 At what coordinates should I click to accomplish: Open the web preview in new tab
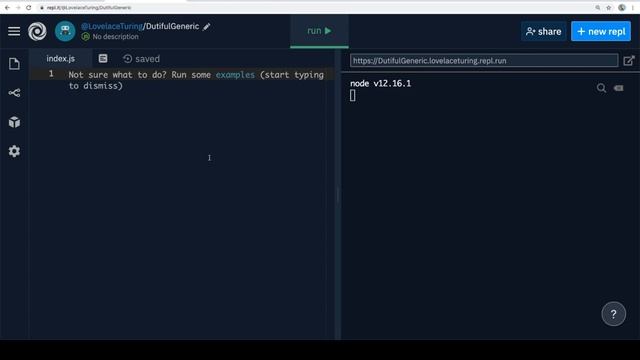pos(629,61)
